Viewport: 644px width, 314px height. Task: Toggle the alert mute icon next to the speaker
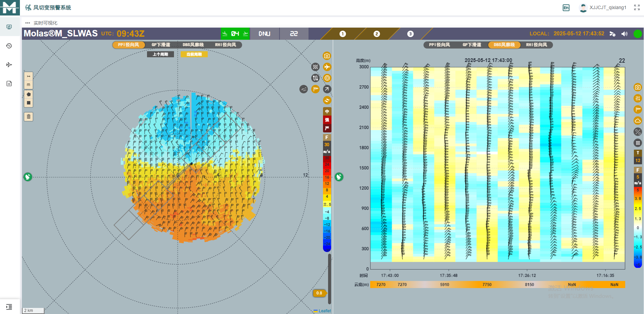pos(613,34)
